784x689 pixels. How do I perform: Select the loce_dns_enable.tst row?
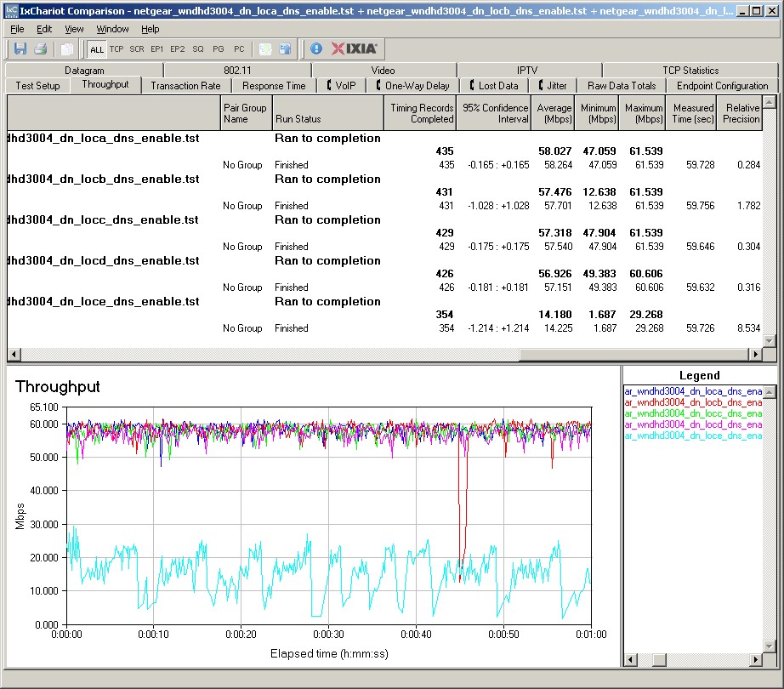click(x=385, y=302)
